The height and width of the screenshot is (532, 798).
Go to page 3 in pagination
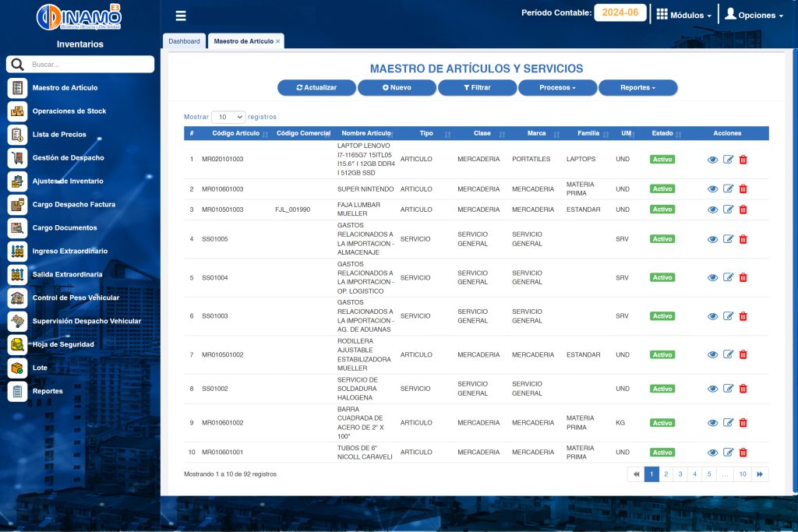(680, 474)
